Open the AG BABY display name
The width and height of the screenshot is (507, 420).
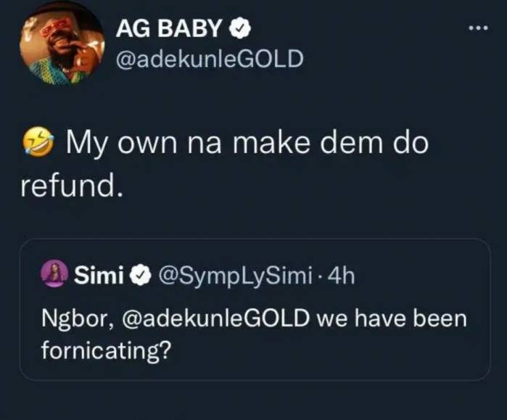(x=168, y=28)
